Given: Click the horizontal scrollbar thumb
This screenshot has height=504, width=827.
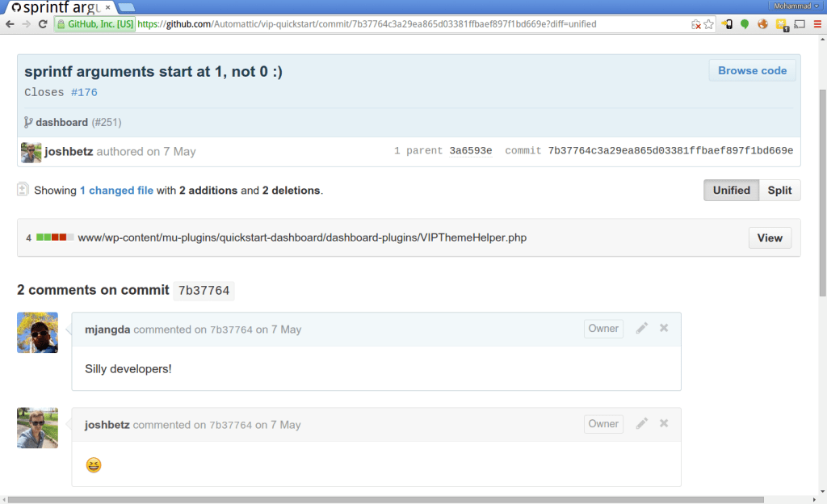Looking at the screenshot, I should point(385,499).
